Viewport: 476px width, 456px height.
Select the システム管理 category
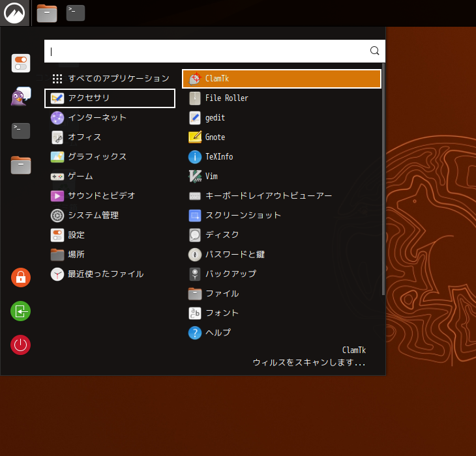pos(110,215)
